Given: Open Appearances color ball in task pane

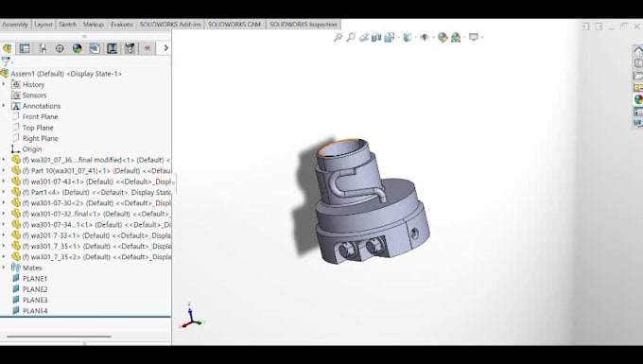Looking at the screenshot, I should coord(638,99).
